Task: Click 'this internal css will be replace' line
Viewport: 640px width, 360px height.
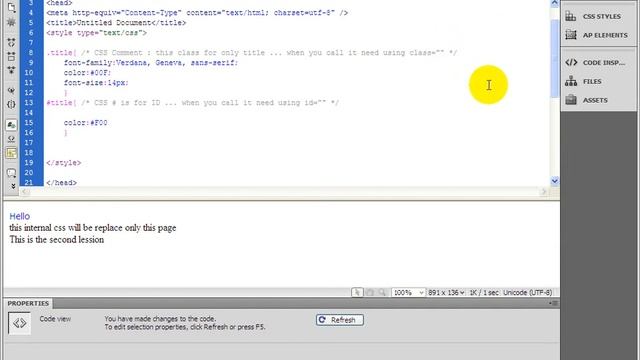Action: tap(93, 228)
